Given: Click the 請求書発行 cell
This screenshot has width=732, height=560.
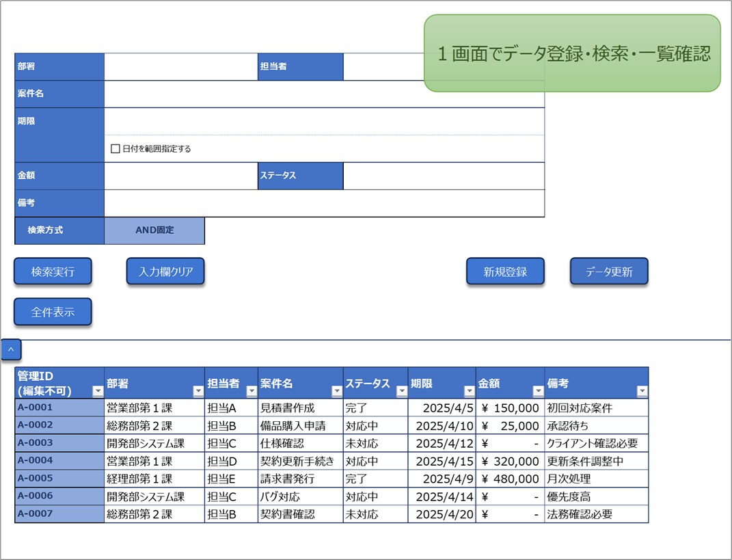Looking at the screenshot, I should (x=301, y=479).
